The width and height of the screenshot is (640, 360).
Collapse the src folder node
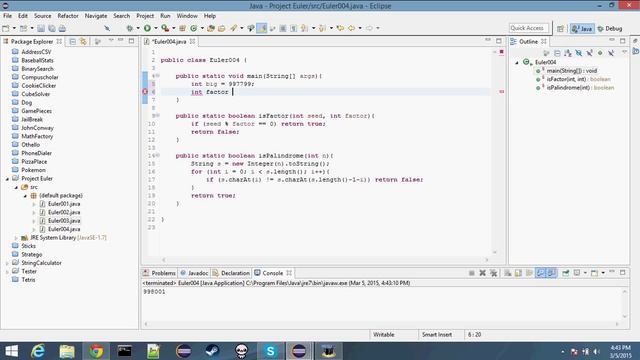16,187
